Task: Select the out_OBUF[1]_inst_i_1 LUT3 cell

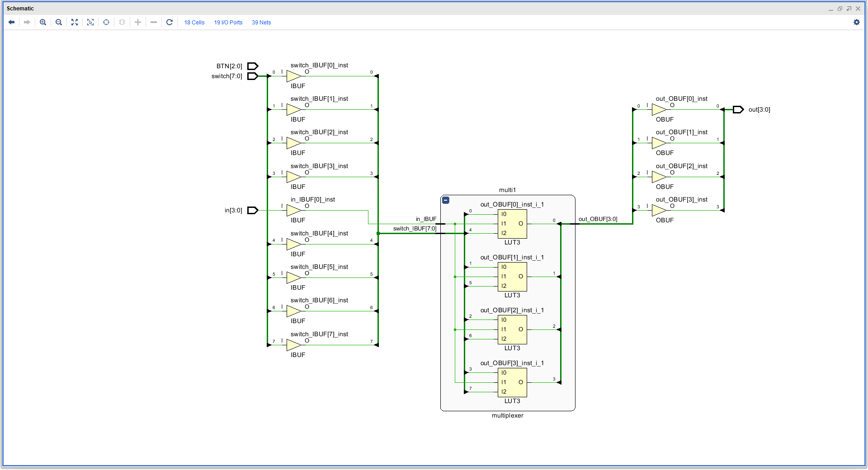Action: (x=512, y=277)
